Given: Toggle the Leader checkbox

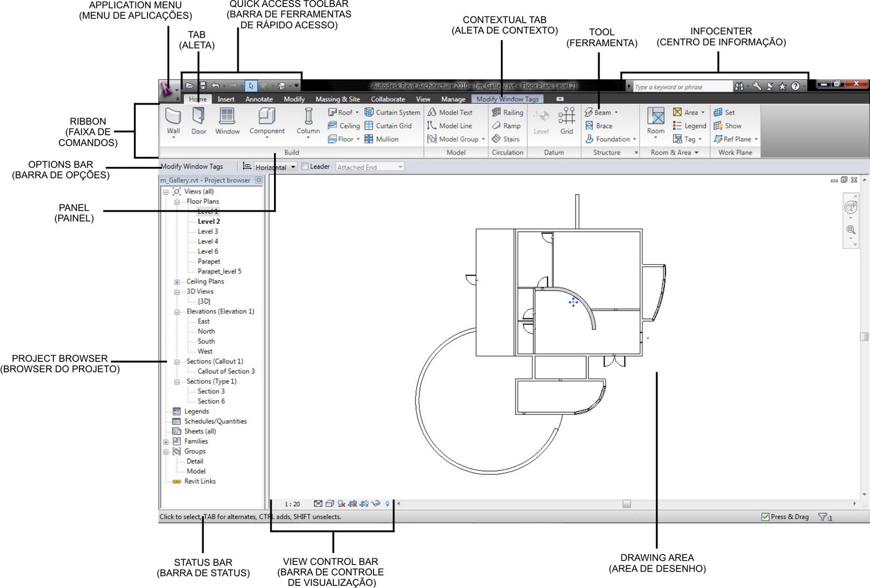Looking at the screenshot, I should (x=305, y=167).
